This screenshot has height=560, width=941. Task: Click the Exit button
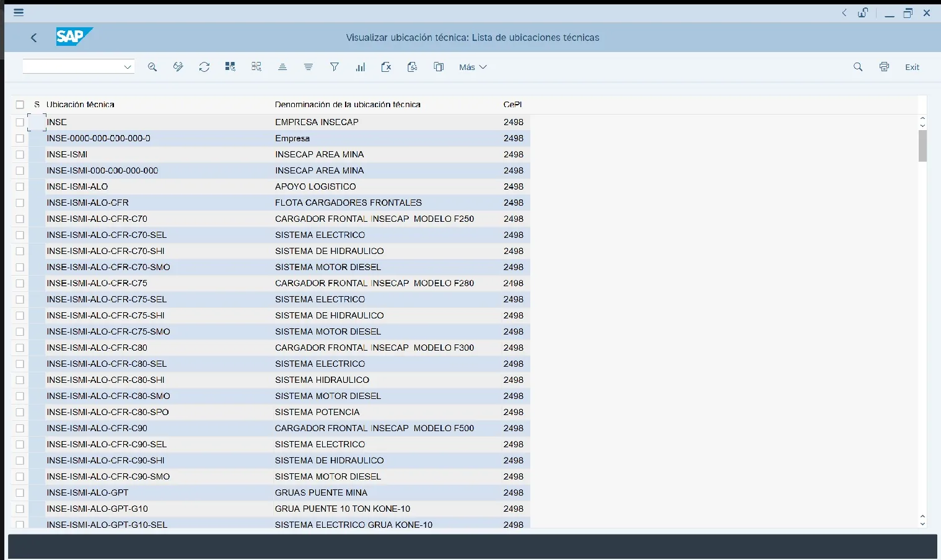912,67
